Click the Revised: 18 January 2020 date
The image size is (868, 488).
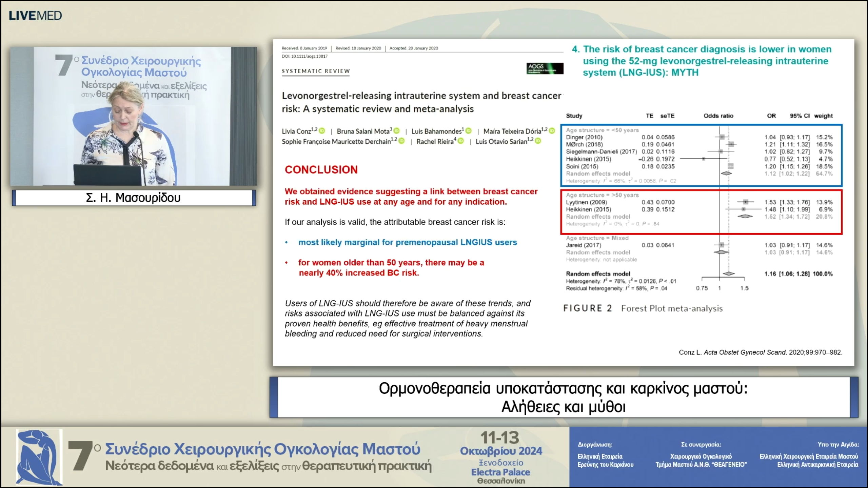pos(358,48)
